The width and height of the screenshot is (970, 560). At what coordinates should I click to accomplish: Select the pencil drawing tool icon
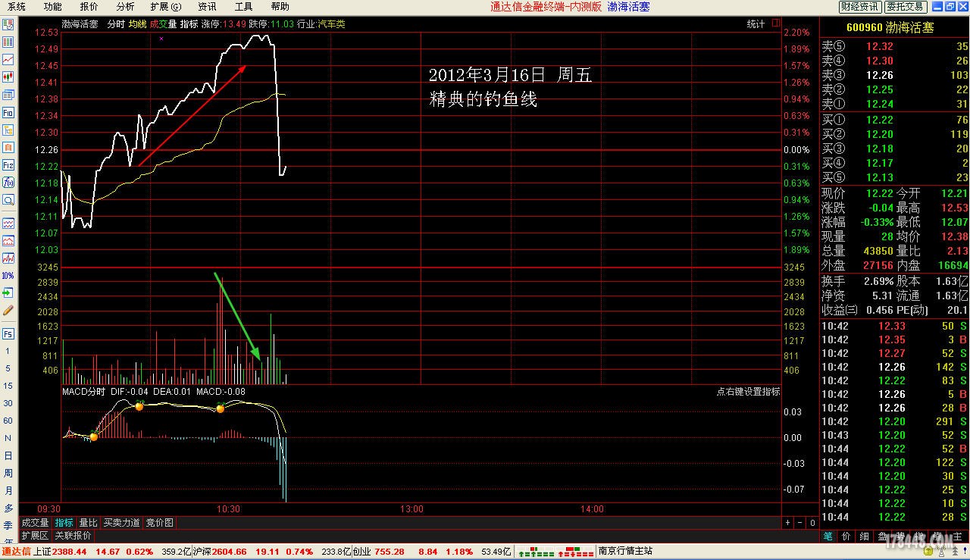pos(8,310)
